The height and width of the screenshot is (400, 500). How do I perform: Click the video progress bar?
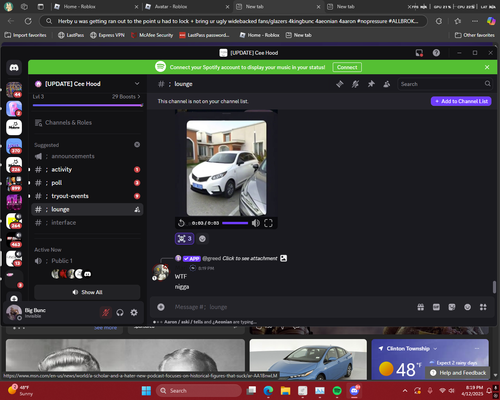coord(235,223)
